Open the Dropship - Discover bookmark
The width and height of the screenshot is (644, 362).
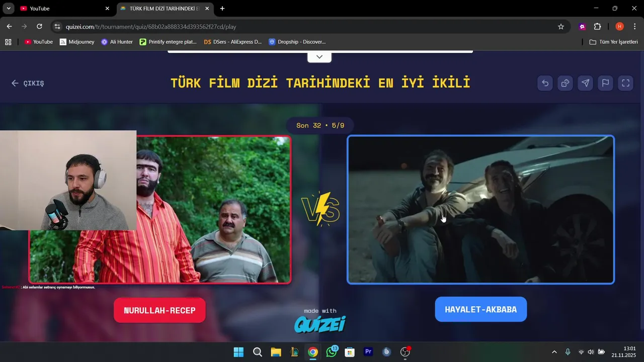coord(297,42)
